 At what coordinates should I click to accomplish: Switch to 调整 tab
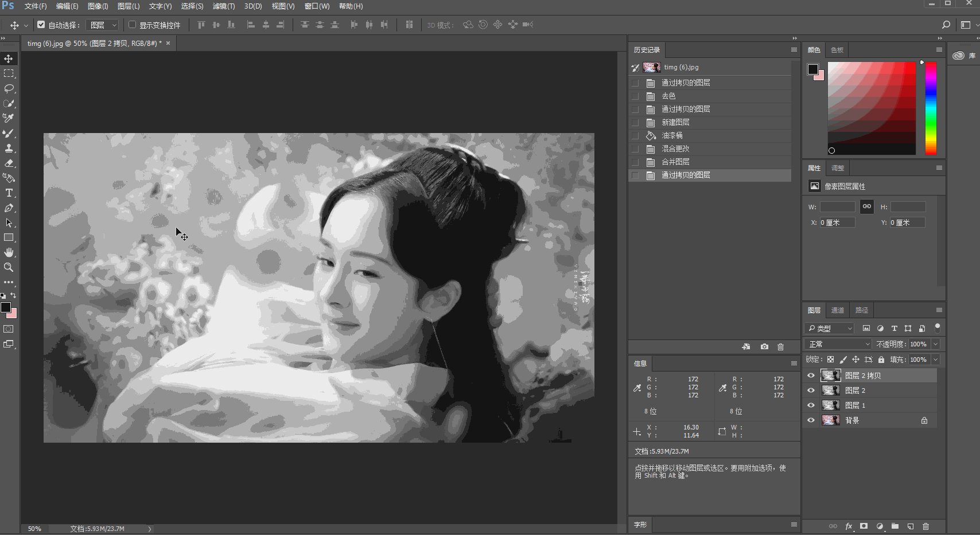pyautogui.click(x=838, y=168)
